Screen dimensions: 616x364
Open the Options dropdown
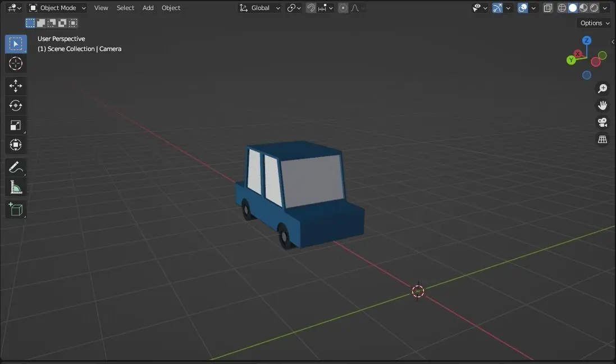(x=595, y=23)
